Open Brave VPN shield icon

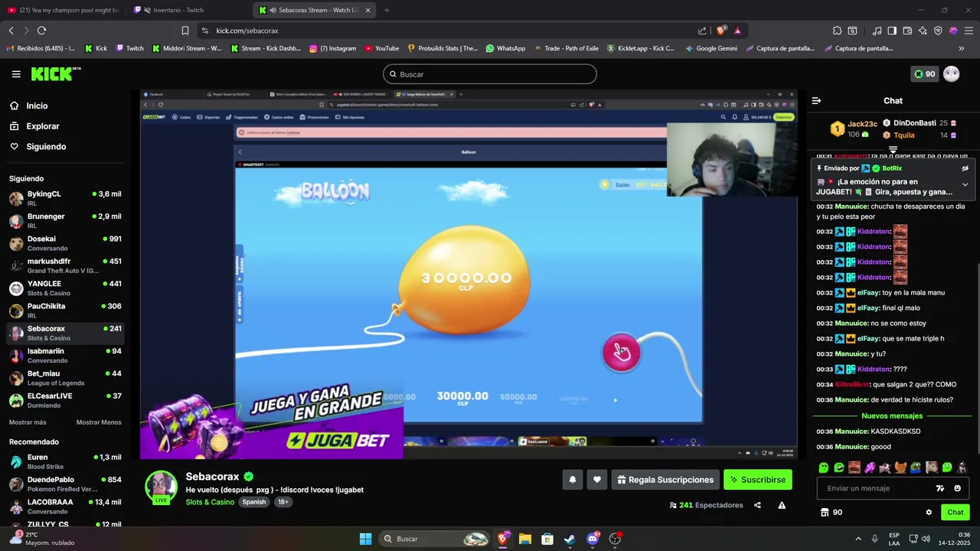coord(938,31)
